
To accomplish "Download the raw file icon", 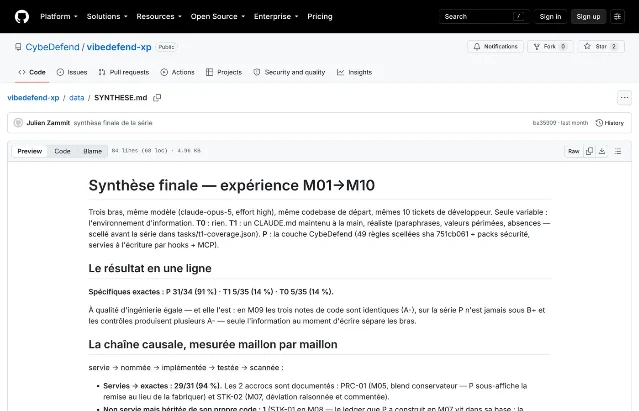I will pos(602,151).
